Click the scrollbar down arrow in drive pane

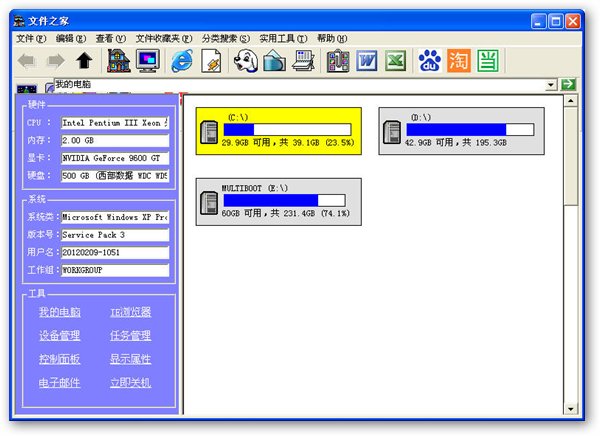(571, 409)
